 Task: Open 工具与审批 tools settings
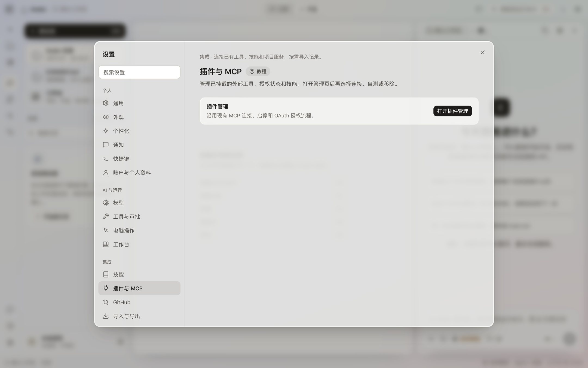pyautogui.click(x=139, y=216)
